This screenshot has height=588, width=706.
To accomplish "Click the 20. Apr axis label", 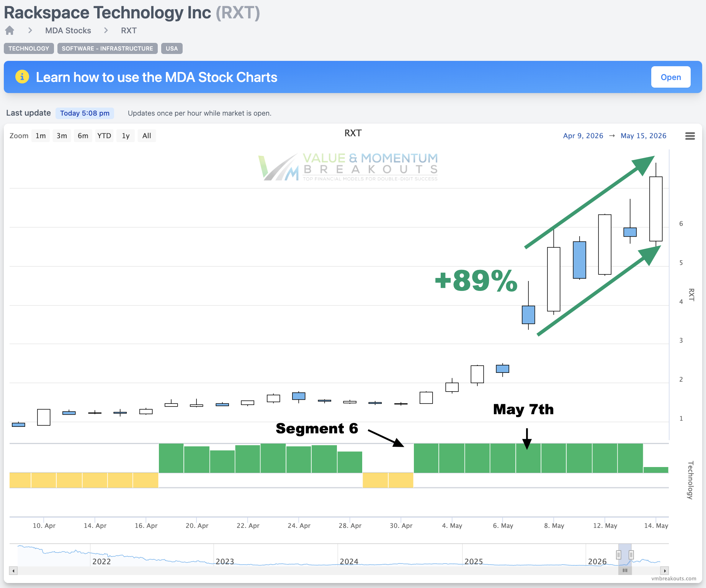I will [x=197, y=526].
